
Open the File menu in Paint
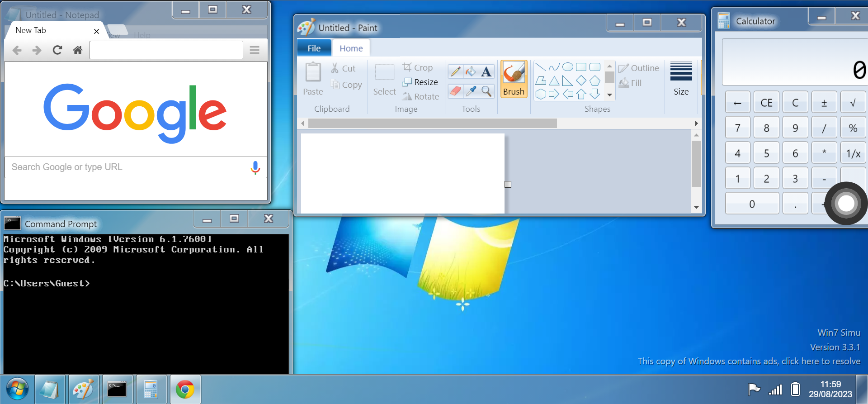tap(314, 48)
